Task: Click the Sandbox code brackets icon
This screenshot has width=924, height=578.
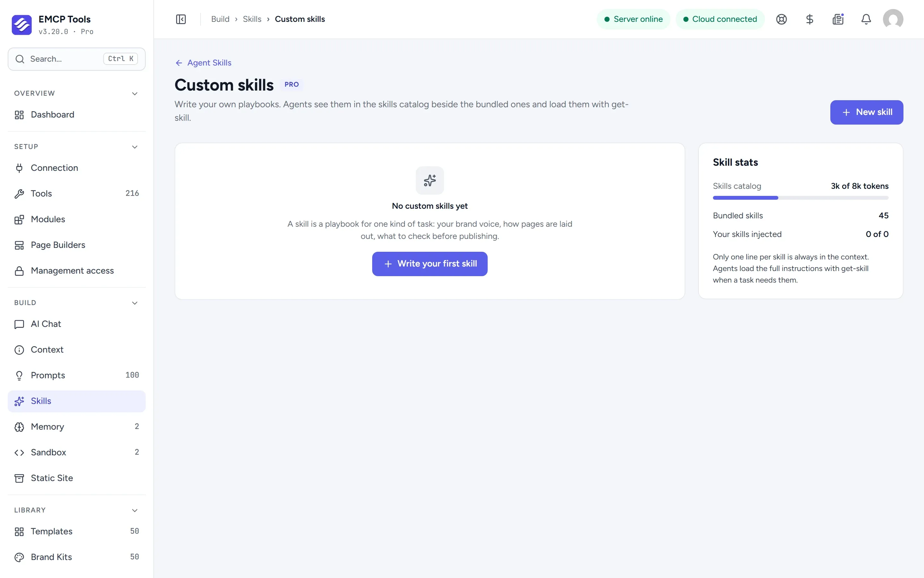Action: click(19, 453)
